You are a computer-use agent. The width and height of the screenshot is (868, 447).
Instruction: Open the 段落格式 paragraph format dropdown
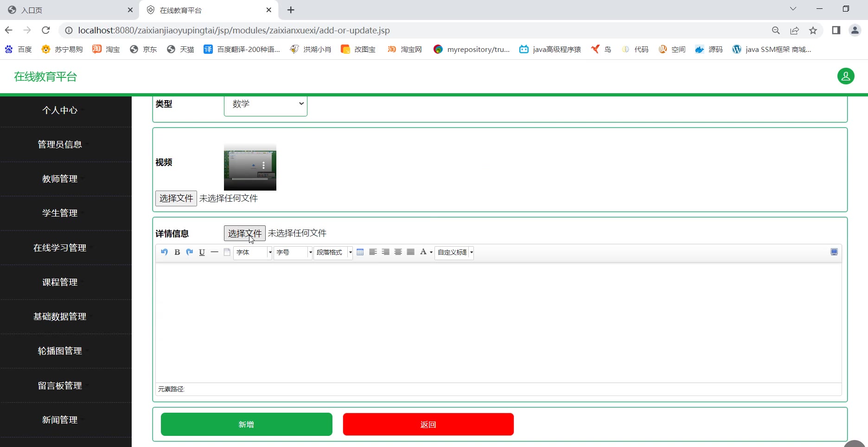point(333,252)
